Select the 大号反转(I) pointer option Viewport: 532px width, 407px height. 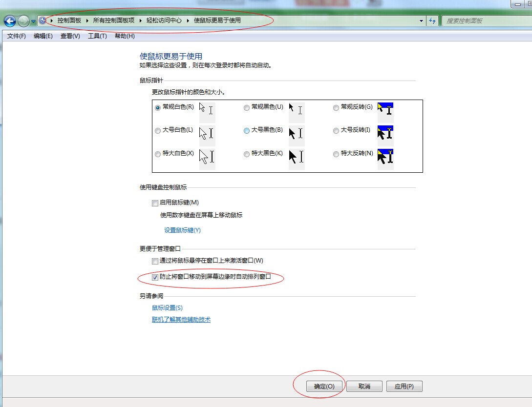click(x=336, y=131)
